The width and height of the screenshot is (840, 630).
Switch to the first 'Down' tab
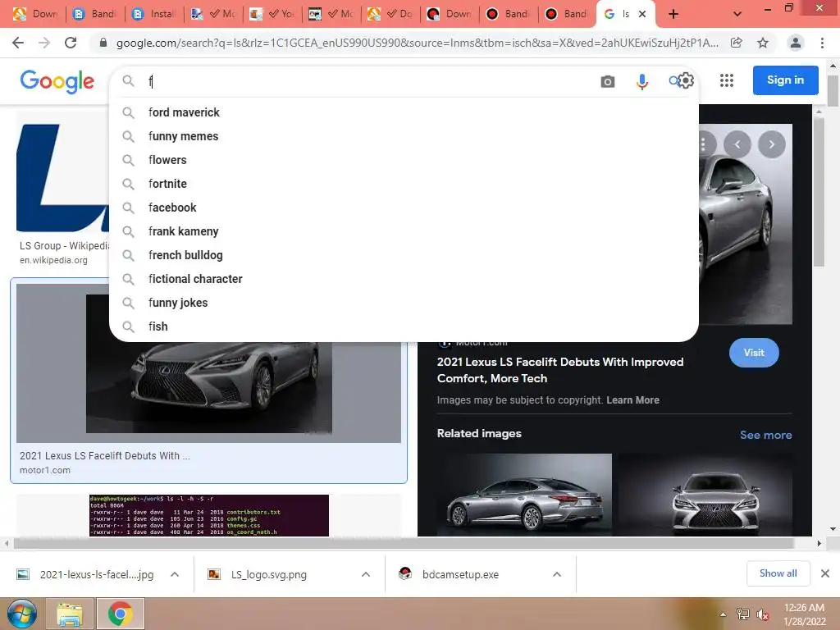[36, 15]
